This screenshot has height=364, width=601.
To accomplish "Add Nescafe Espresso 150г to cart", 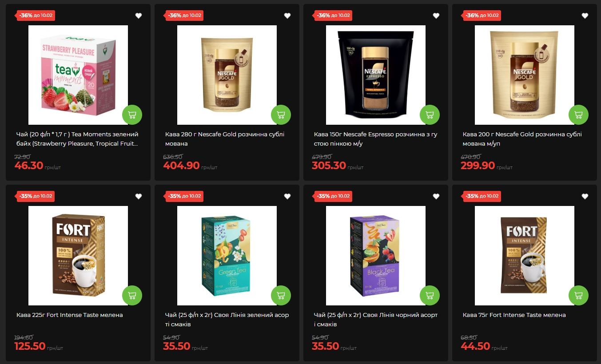I will coord(430,115).
